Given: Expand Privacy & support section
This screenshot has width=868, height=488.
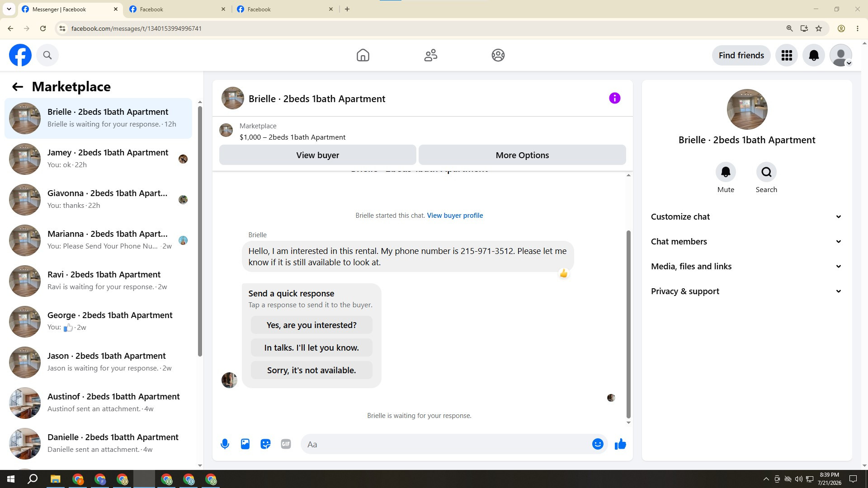Looking at the screenshot, I should [746, 291].
